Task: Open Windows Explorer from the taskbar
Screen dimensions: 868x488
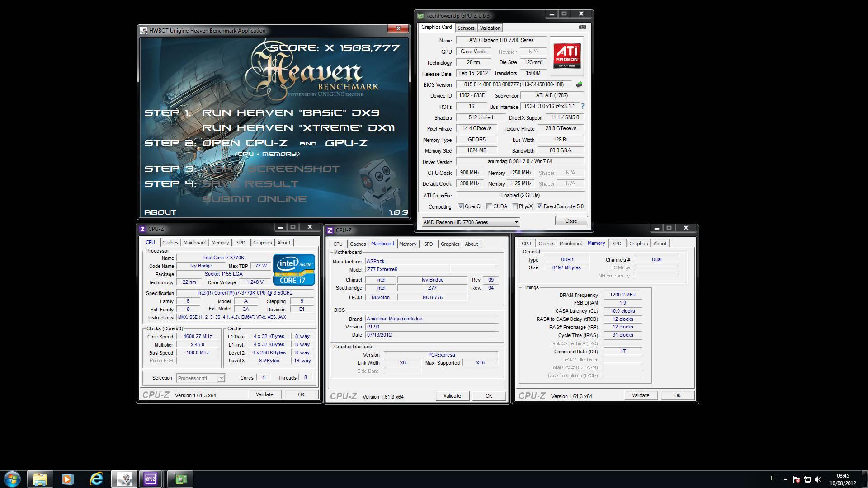Action: click(40, 479)
